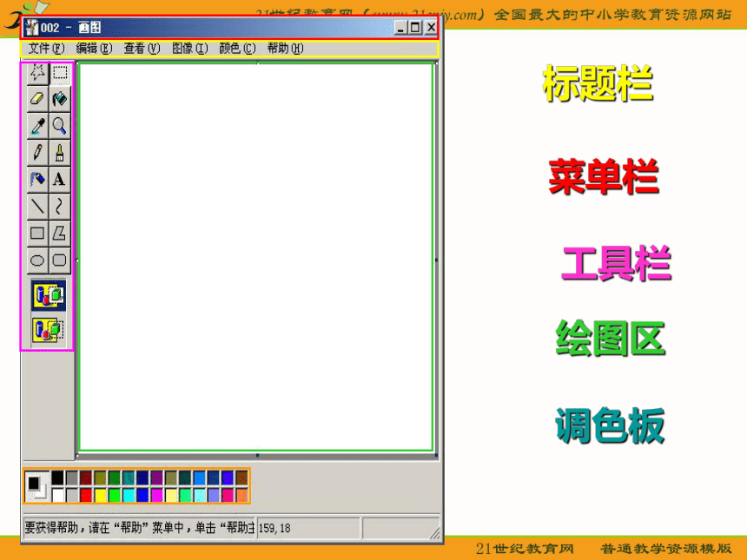Click the foreground/background color indicator box
The width and height of the screenshot is (747, 560).
coord(37,486)
